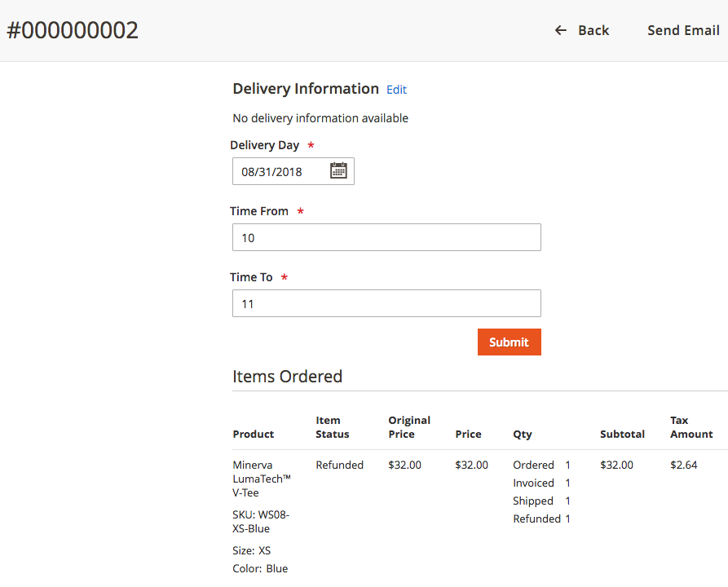
Task: Click the $2.64 tax amount cell
Action: (x=684, y=465)
